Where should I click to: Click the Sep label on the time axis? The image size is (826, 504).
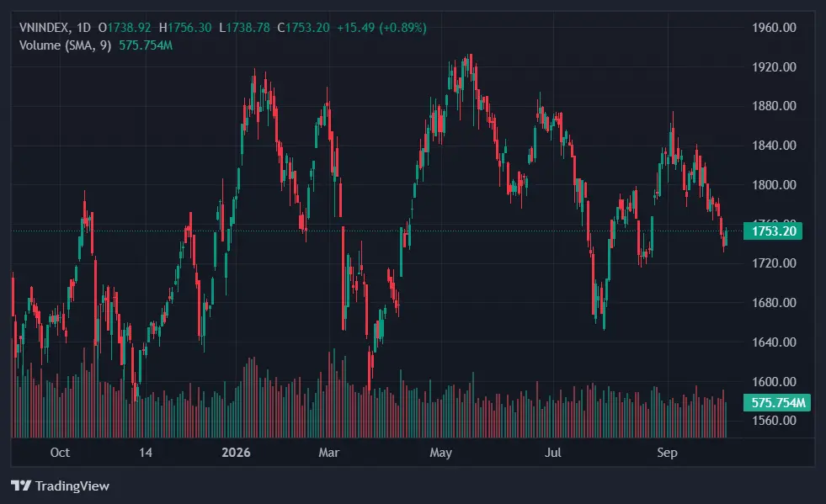[x=667, y=453]
